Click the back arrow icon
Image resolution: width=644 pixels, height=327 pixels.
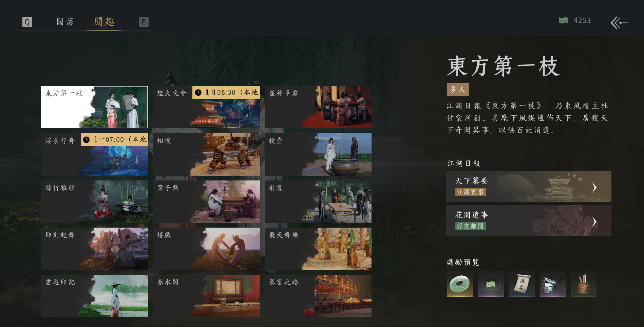tap(619, 23)
